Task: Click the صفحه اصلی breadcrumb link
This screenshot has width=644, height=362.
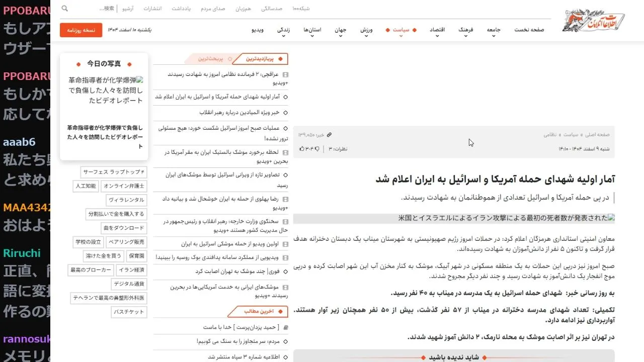Action: (597, 135)
